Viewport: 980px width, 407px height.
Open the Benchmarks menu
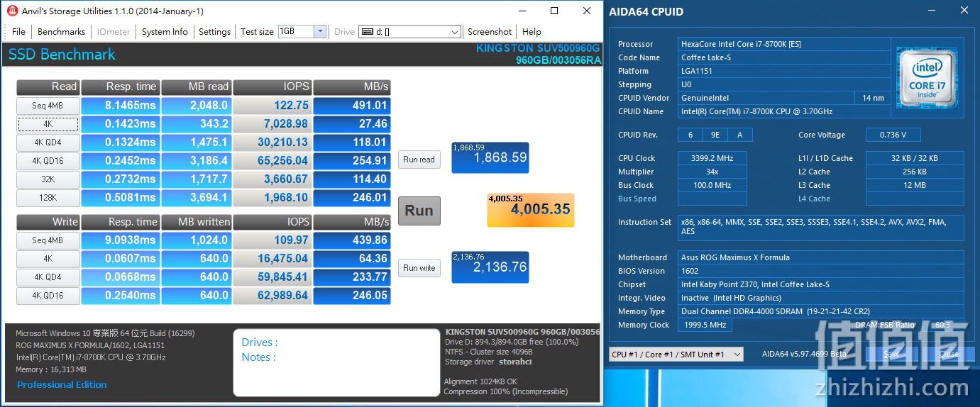61,31
